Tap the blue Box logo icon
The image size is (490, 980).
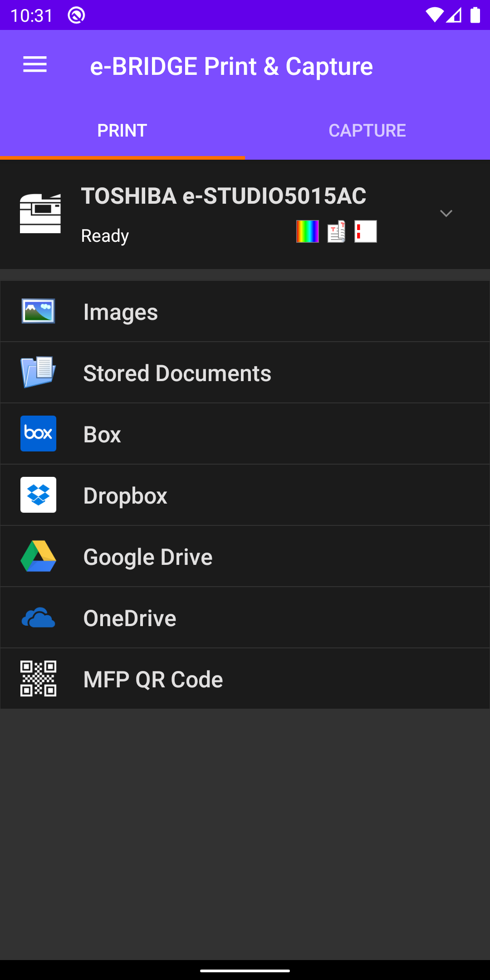pyautogui.click(x=39, y=434)
